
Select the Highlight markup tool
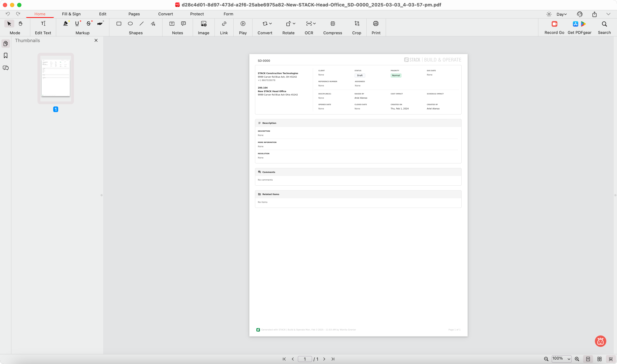(x=65, y=24)
